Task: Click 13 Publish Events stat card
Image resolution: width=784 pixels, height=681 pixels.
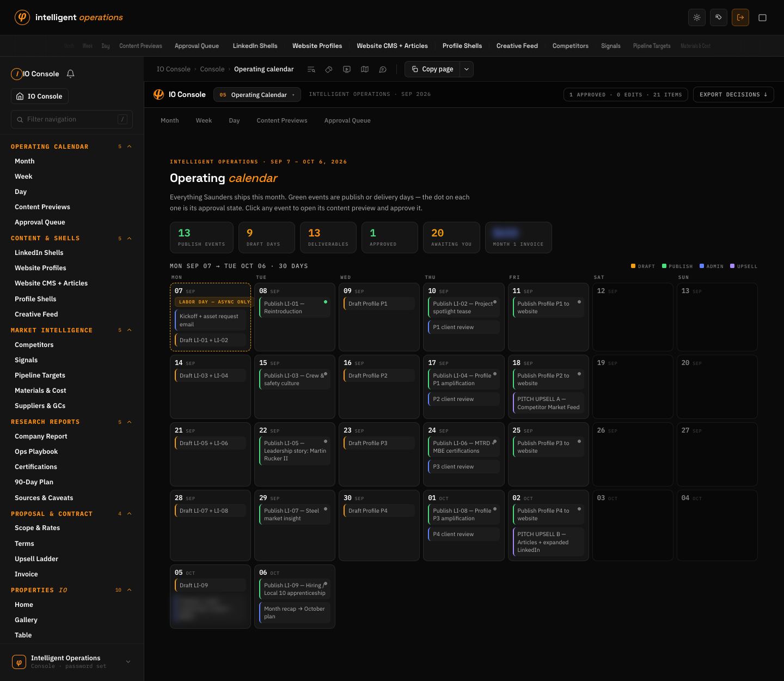Action: (x=201, y=238)
